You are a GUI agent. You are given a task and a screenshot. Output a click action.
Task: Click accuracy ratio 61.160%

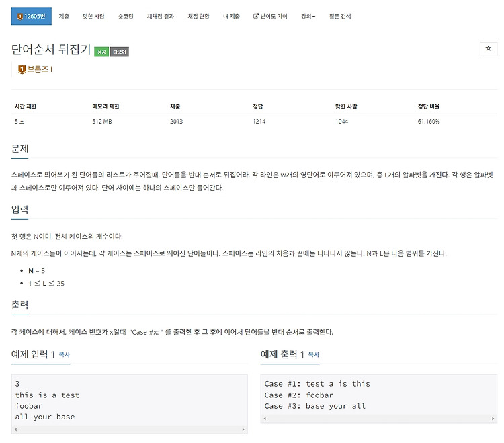(429, 122)
